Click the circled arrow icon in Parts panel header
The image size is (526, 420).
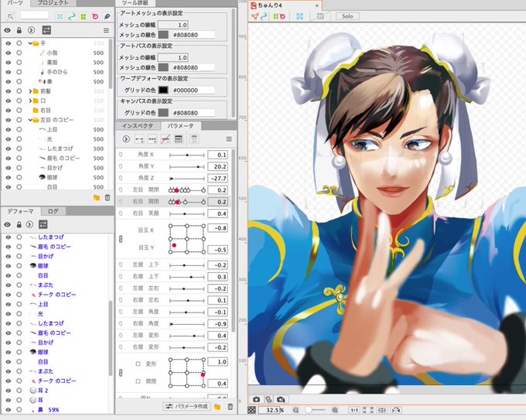[x=31, y=30]
